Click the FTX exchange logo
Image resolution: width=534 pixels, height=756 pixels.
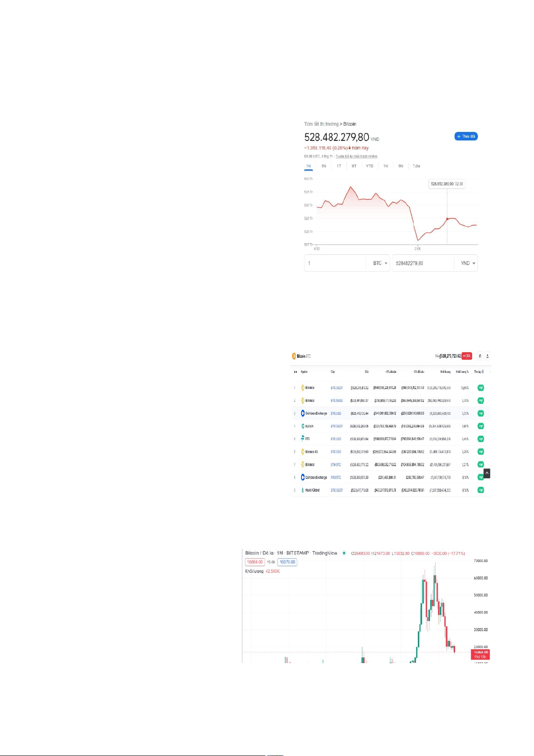click(303, 439)
